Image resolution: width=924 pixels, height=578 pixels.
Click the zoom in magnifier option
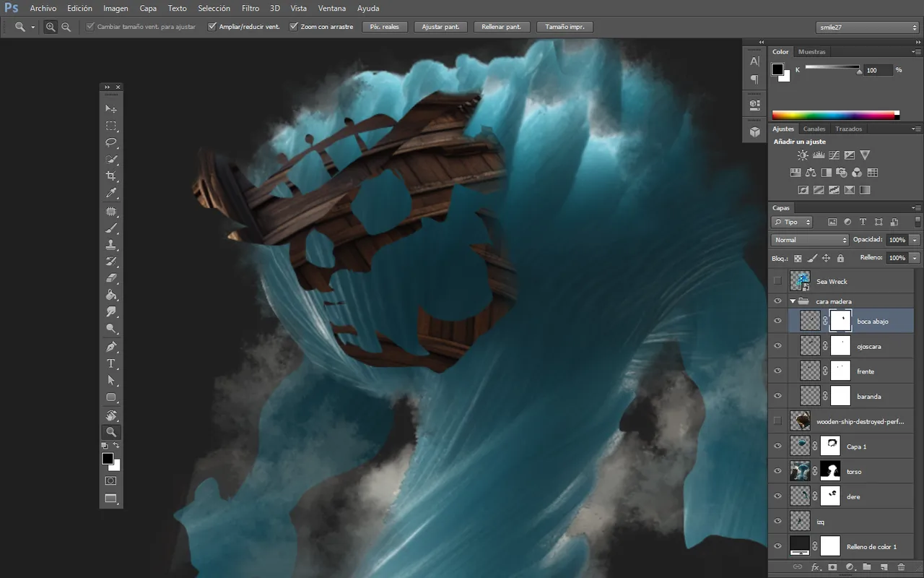[51, 27]
